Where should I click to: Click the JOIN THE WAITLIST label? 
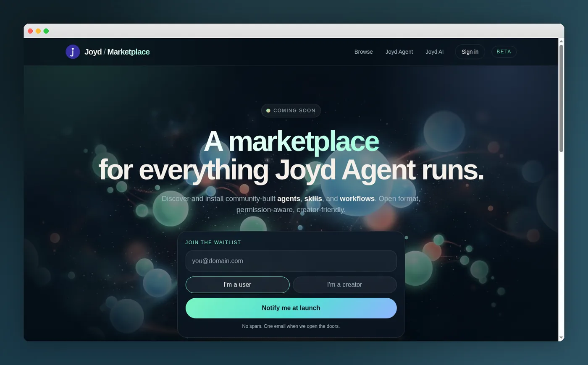point(213,242)
